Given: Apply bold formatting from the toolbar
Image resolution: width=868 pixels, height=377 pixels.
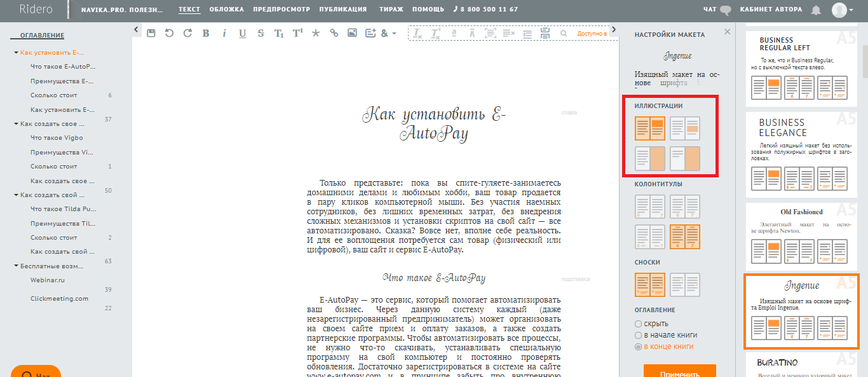Looking at the screenshot, I should pyautogui.click(x=206, y=34).
